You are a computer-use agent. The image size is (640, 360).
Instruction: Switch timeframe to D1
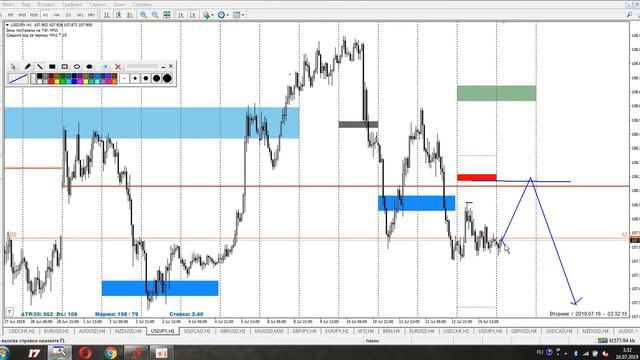click(x=68, y=15)
